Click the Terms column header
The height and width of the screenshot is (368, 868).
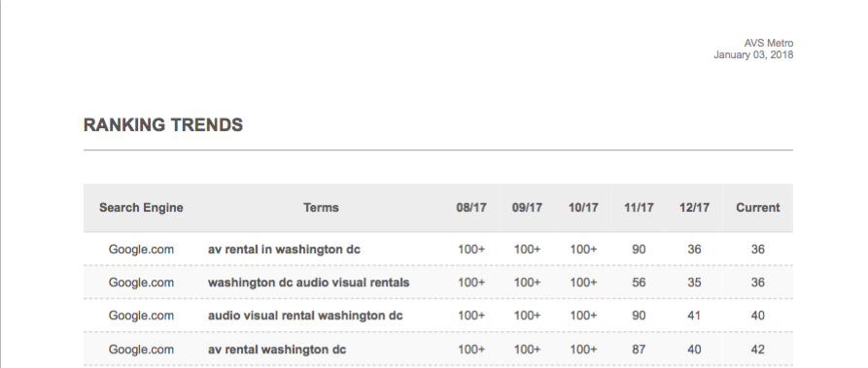click(321, 208)
